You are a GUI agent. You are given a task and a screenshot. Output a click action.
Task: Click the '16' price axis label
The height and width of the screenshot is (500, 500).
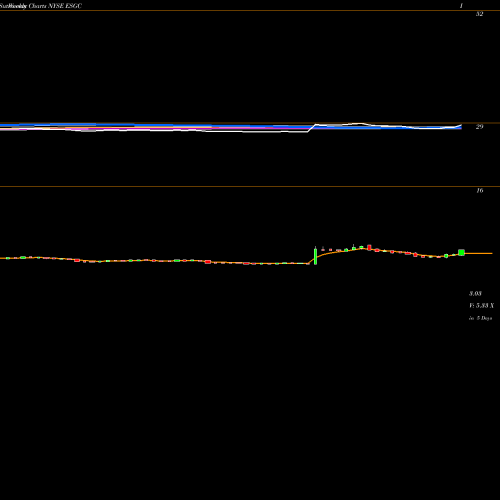click(479, 190)
